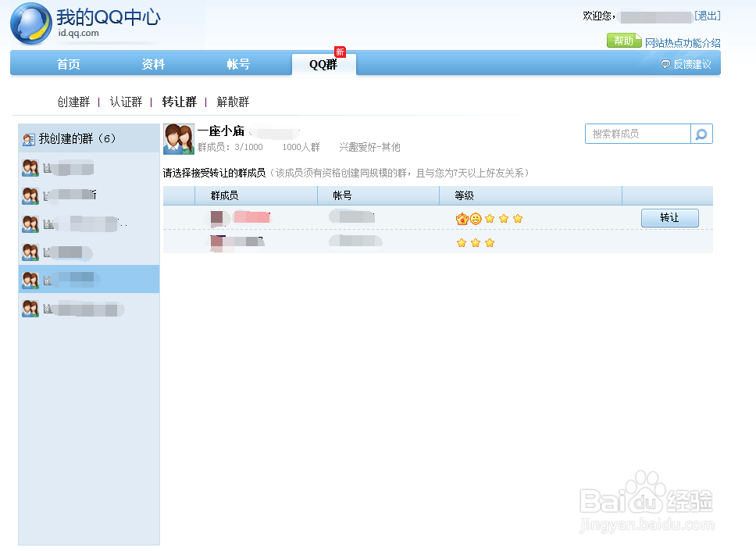
Task: Go to 创建群 sub-menu
Action: tap(73, 102)
